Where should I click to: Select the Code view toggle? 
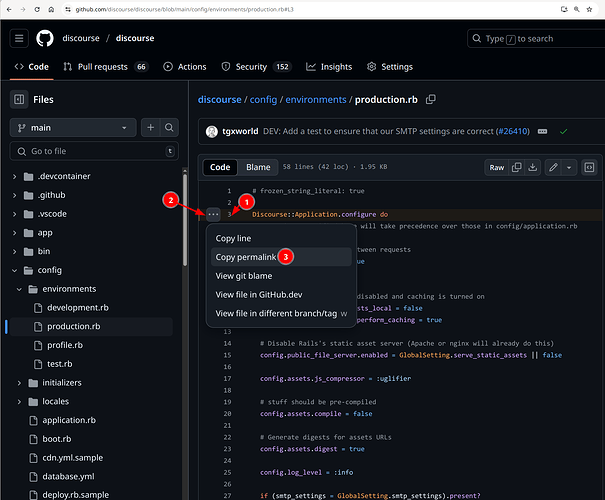coord(220,167)
